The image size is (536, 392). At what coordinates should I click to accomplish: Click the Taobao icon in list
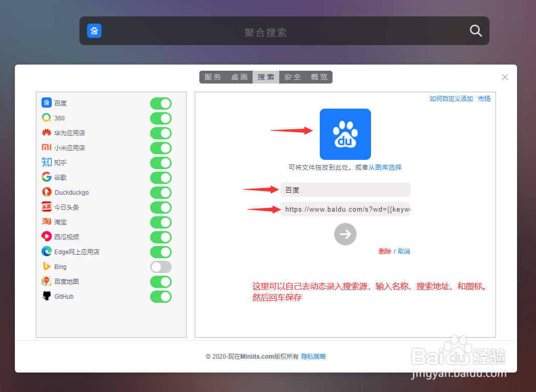pyautogui.click(x=47, y=222)
